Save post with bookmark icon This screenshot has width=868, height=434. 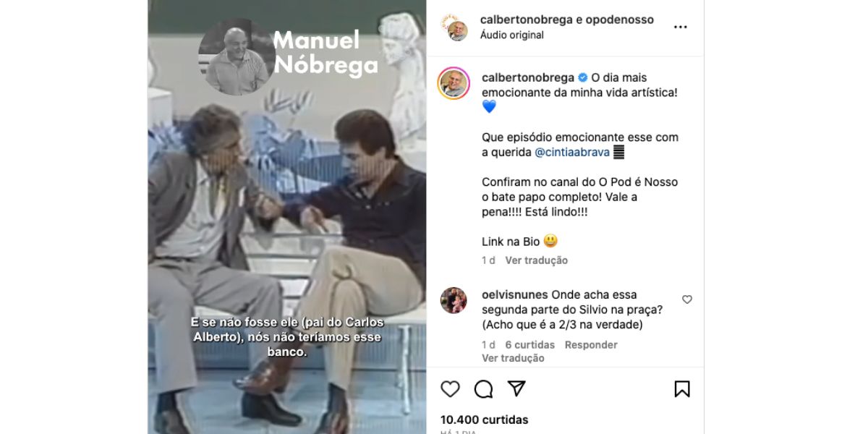(682, 389)
